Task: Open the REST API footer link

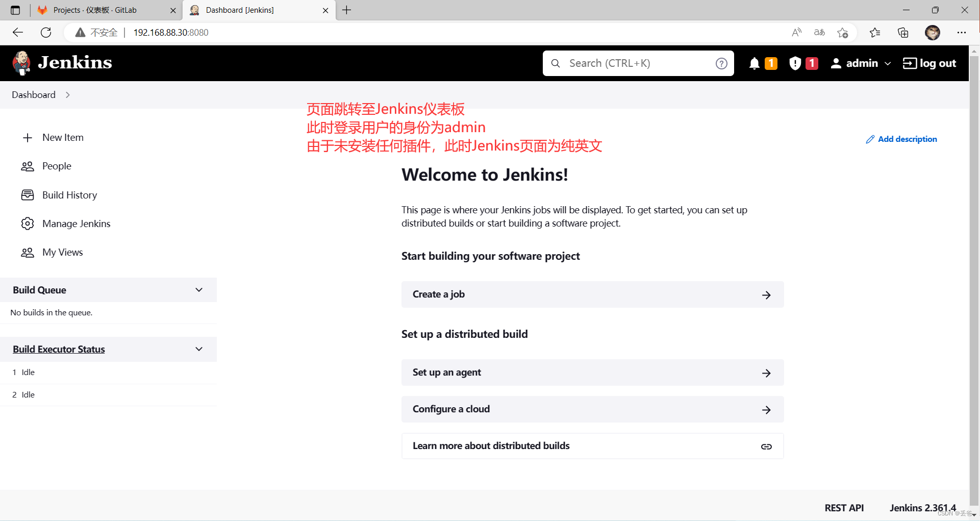Action: coord(844,508)
